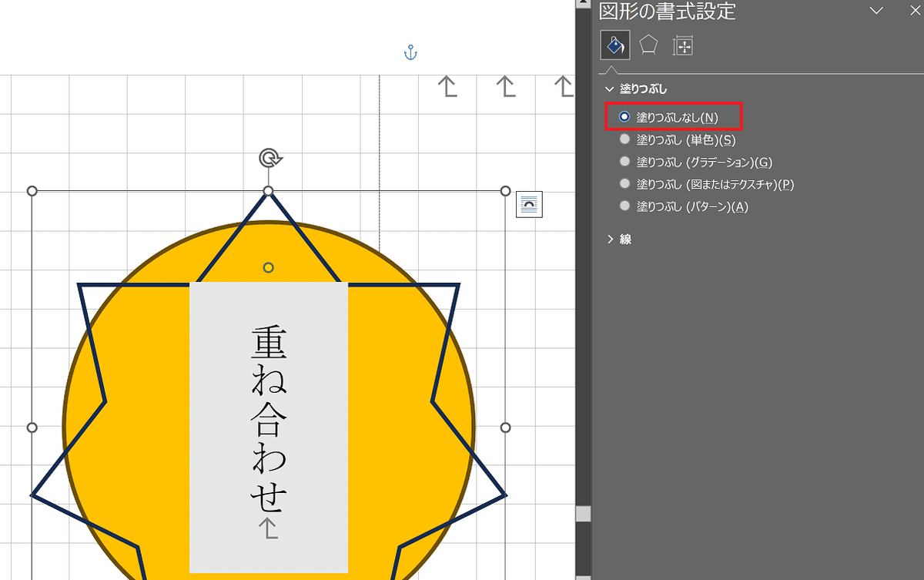Click the anchor icon above the grid
Screen dimensions: 924x580
point(410,53)
